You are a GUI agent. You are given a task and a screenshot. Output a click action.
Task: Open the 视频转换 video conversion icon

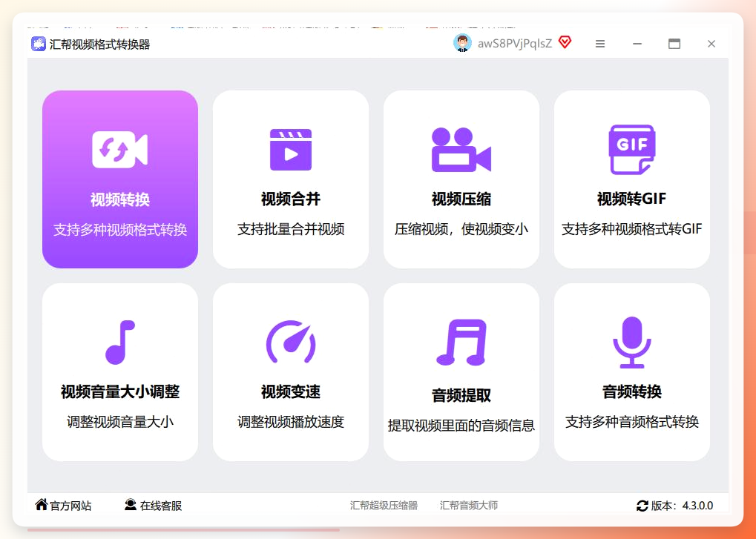point(120,149)
